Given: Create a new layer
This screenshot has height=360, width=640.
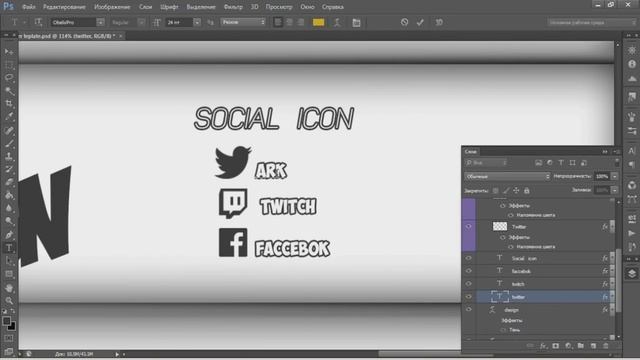Looking at the screenshot, I should 593,346.
